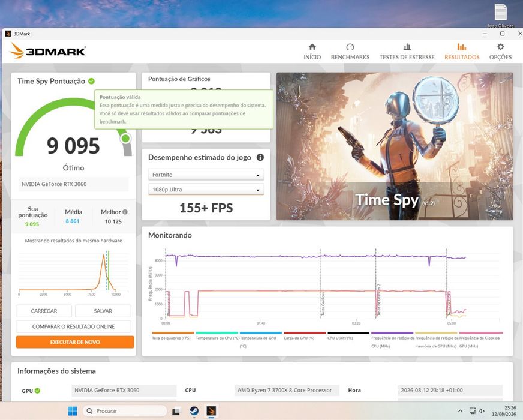
Task: Click the 9 095 score value
Action: click(x=73, y=146)
